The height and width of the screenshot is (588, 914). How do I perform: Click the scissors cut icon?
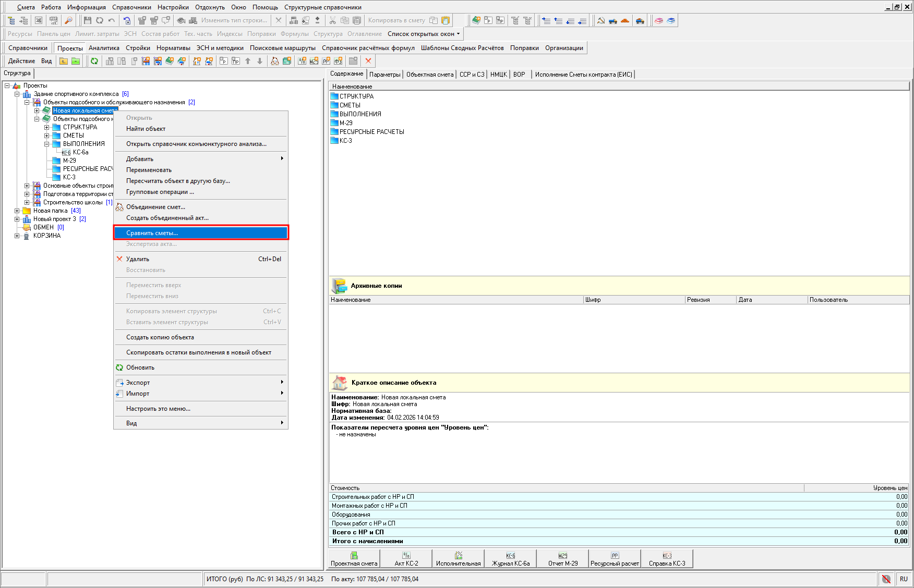(332, 20)
